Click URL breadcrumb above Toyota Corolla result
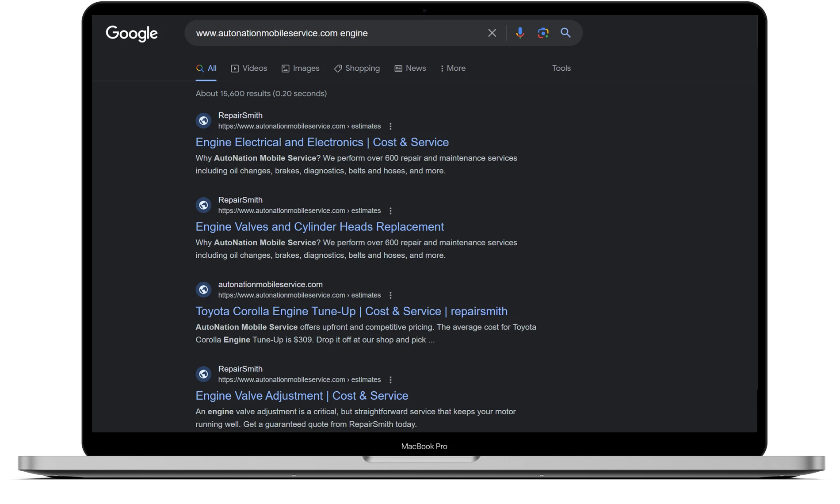Image resolution: width=840 pixels, height=504 pixels. (x=299, y=295)
